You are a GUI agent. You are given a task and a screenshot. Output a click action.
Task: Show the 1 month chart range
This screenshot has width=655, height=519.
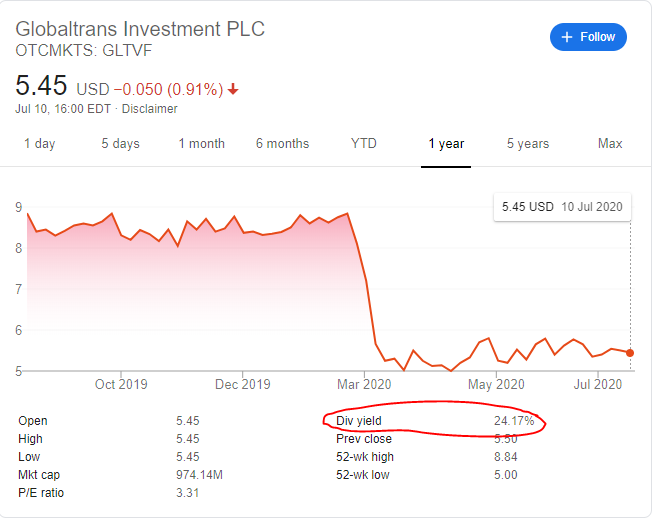tap(201, 144)
